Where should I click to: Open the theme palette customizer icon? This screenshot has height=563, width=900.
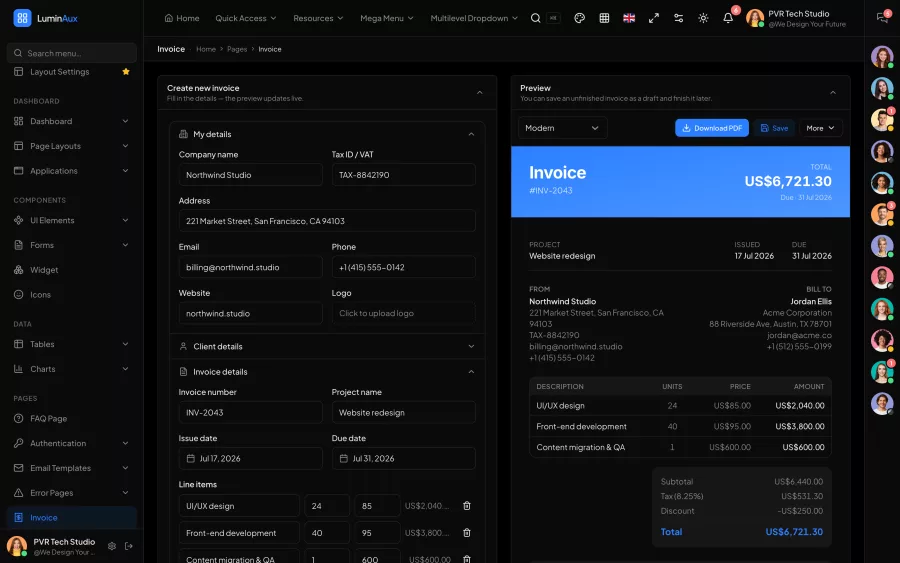tap(580, 18)
